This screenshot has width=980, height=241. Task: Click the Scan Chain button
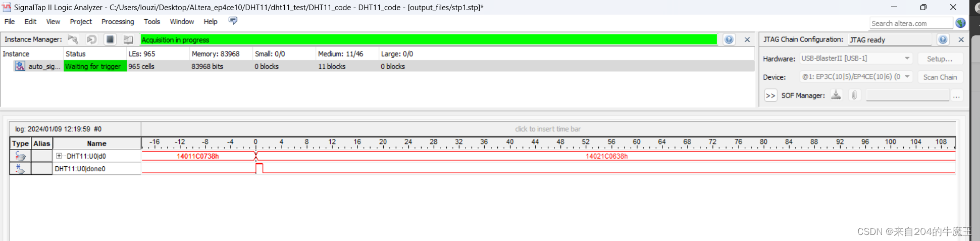coord(940,77)
